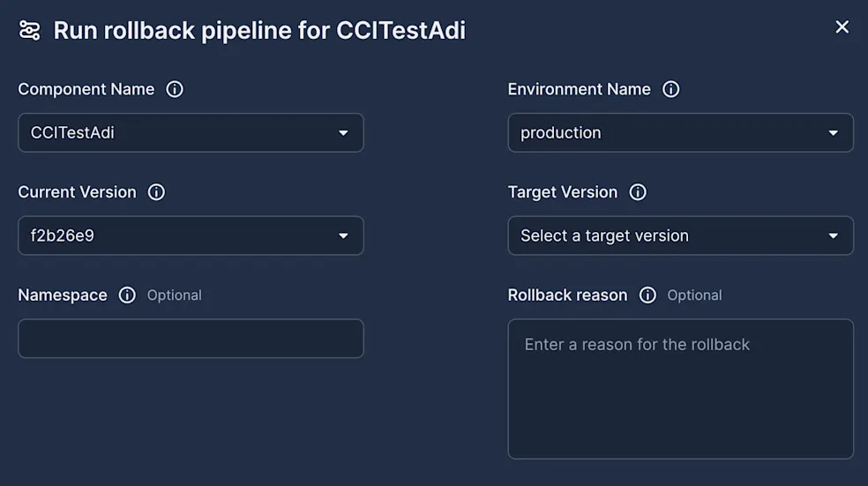Expand the Environment Name dropdown set to production
The width and height of the screenshot is (868, 486).
[680, 133]
